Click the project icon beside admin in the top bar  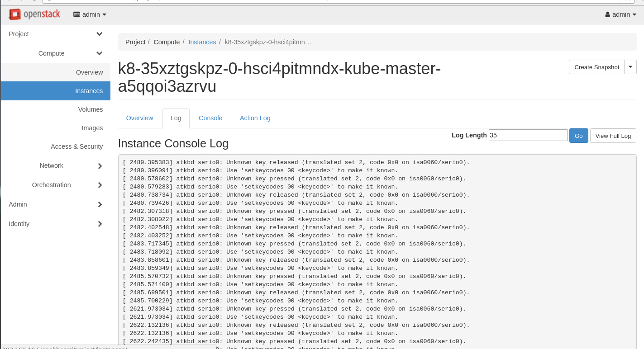tap(76, 14)
